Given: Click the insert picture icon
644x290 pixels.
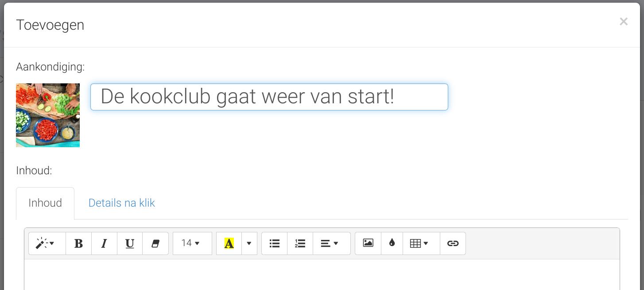Looking at the screenshot, I should pos(368,243).
